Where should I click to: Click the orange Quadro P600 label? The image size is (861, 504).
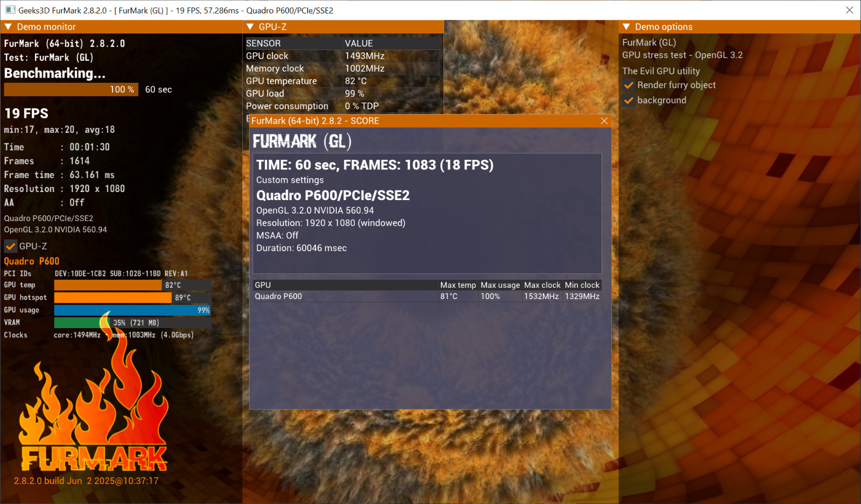pyautogui.click(x=32, y=261)
